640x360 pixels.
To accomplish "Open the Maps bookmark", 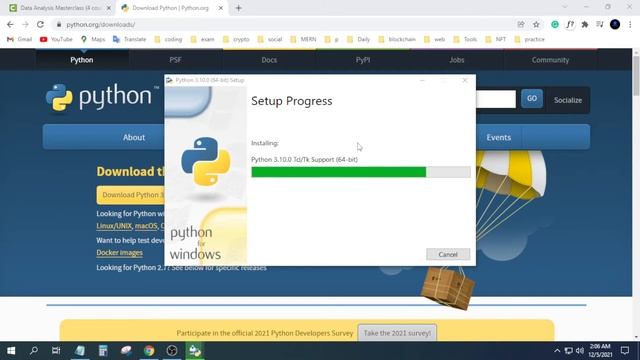I will (93, 39).
